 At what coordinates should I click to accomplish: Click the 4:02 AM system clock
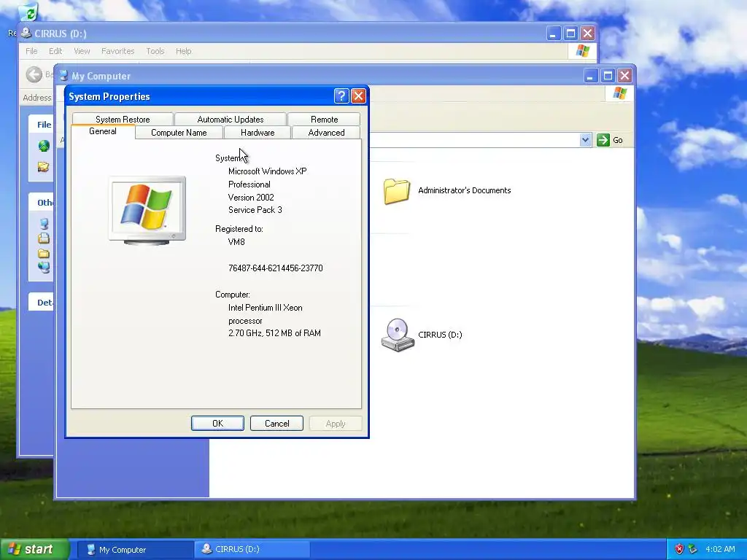[720, 549]
